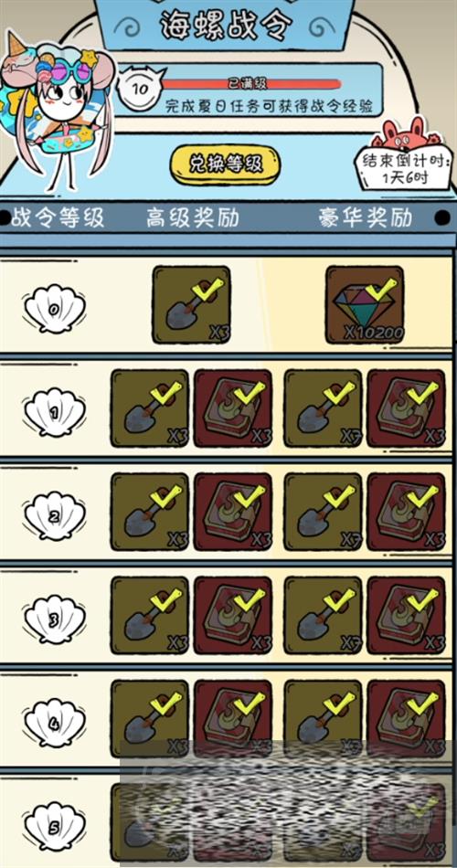
Task: Select level 4 advanced shovel reward
Action: tap(150, 718)
